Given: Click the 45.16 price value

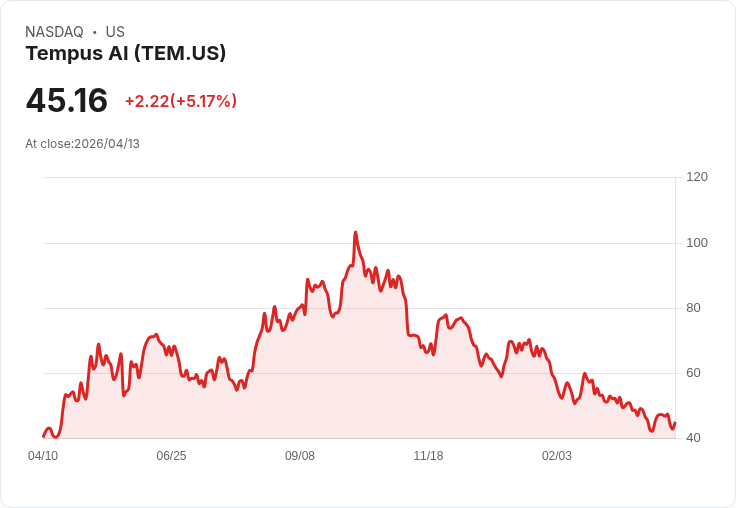Looking at the screenshot, I should pos(67,101).
